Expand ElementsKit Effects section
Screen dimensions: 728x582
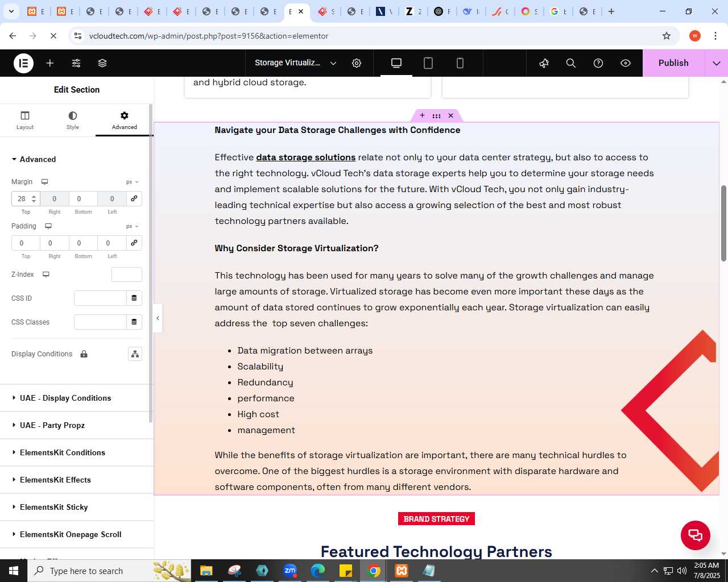pos(77,480)
